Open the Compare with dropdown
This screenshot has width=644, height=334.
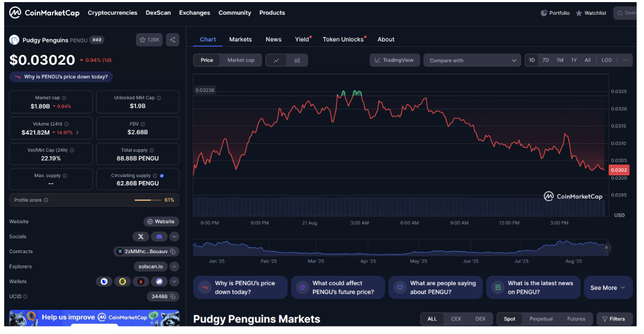coord(472,60)
